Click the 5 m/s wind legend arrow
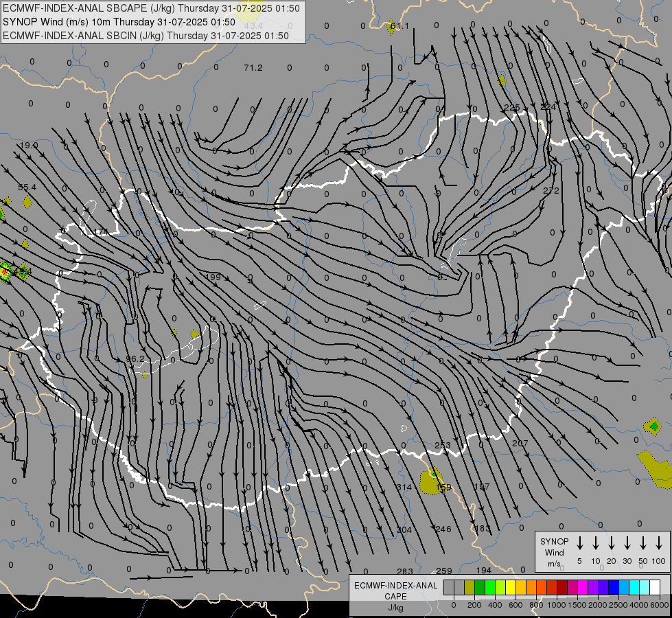672x618 pixels. point(579,543)
